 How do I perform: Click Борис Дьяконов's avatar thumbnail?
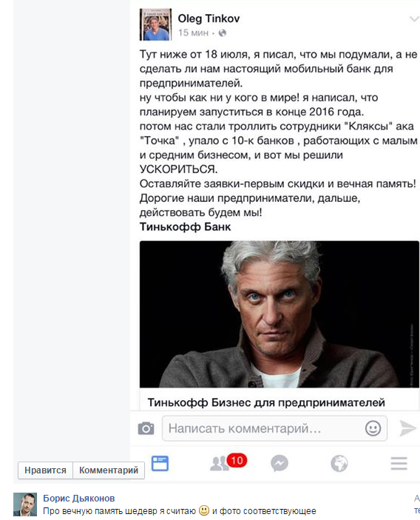coord(25,504)
